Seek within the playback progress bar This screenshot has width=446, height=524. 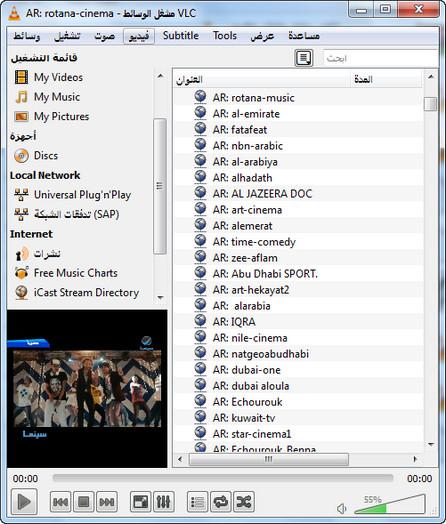[223, 478]
